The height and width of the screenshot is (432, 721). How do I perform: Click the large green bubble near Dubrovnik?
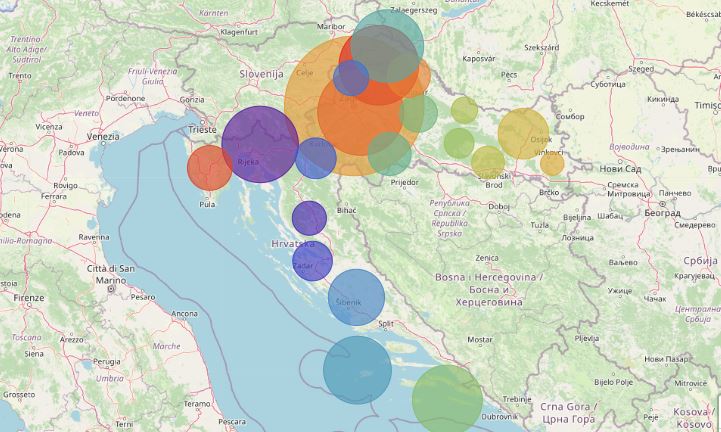pos(447,399)
